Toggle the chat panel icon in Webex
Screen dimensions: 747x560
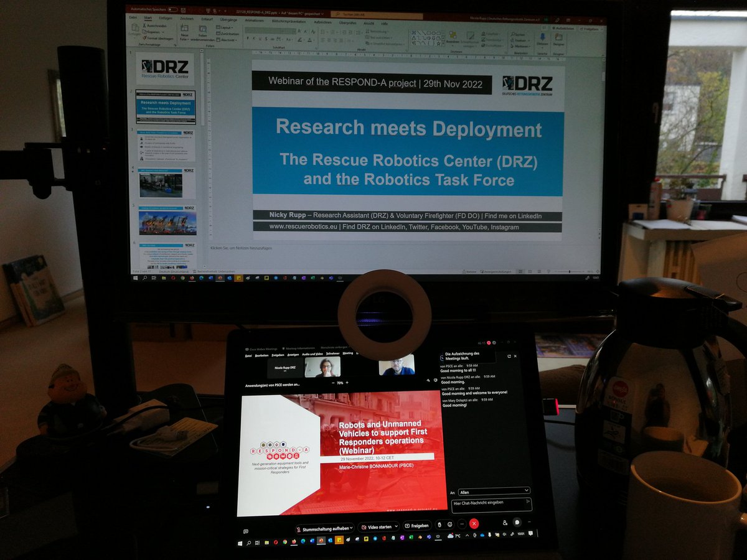click(517, 523)
